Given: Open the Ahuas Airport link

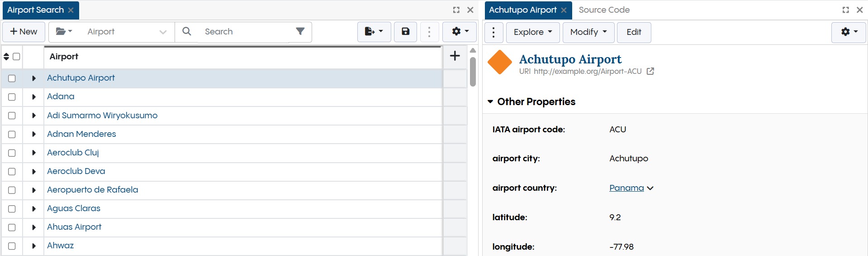Looking at the screenshot, I should pyautogui.click(x=74, y=227).
